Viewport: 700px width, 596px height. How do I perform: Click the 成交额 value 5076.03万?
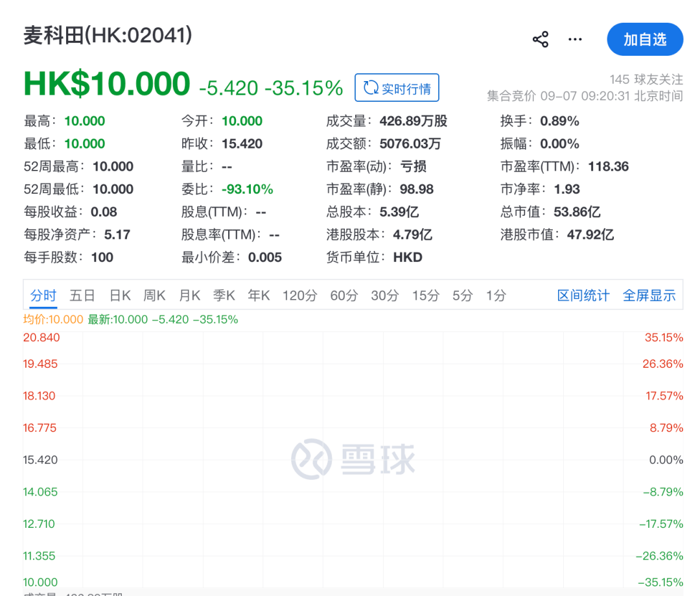coord(410,144)
